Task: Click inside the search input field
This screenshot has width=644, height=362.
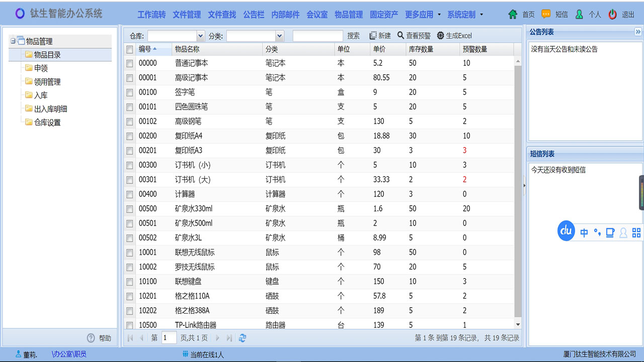Action: tap(317, 36)
